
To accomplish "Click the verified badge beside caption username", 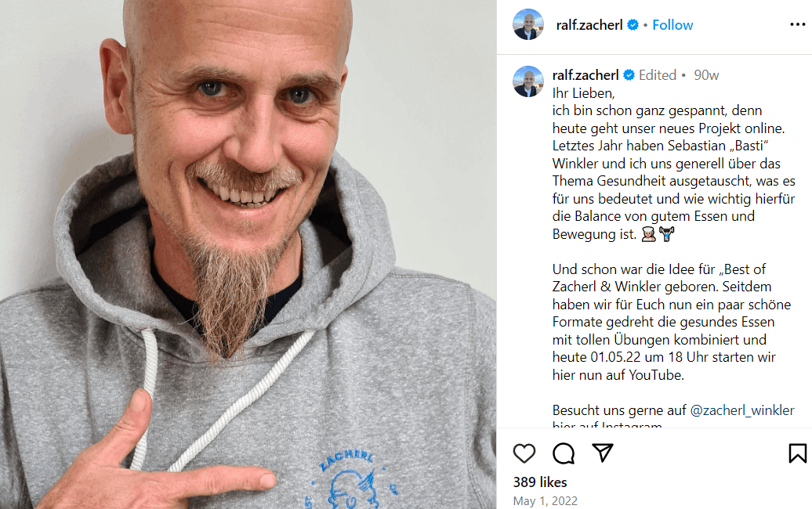I will (629, 75).
